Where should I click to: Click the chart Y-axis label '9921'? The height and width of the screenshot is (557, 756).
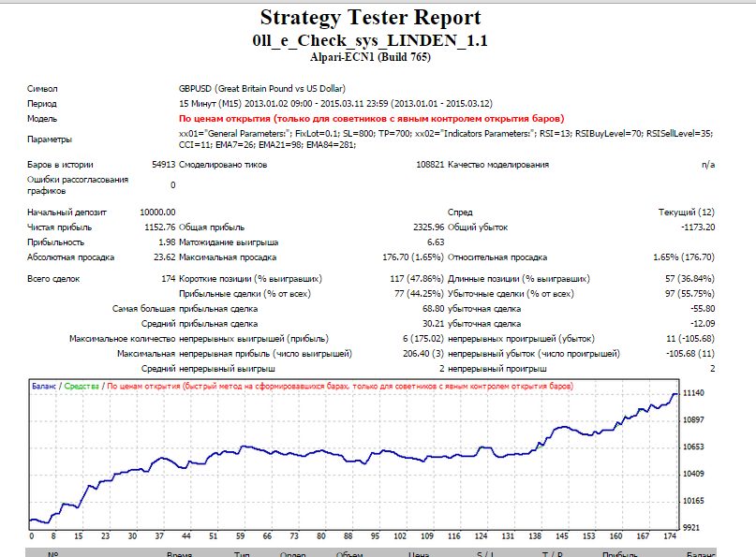point(691,528)
